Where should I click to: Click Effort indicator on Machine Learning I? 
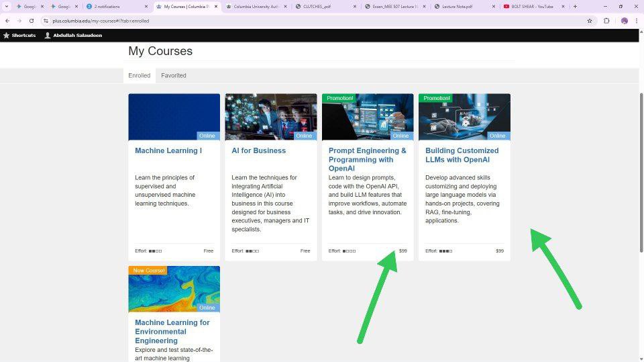[x=148, y=251]
